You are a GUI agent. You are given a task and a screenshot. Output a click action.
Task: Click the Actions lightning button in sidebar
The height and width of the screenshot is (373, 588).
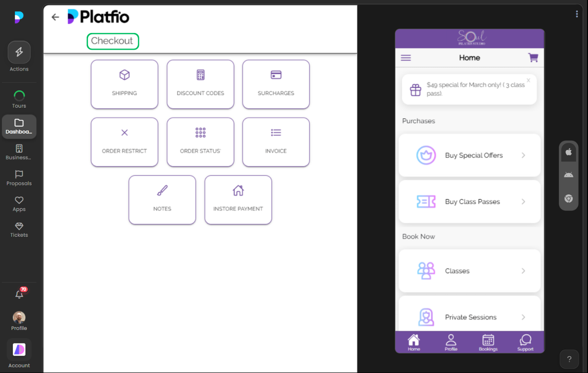point(19,53)
